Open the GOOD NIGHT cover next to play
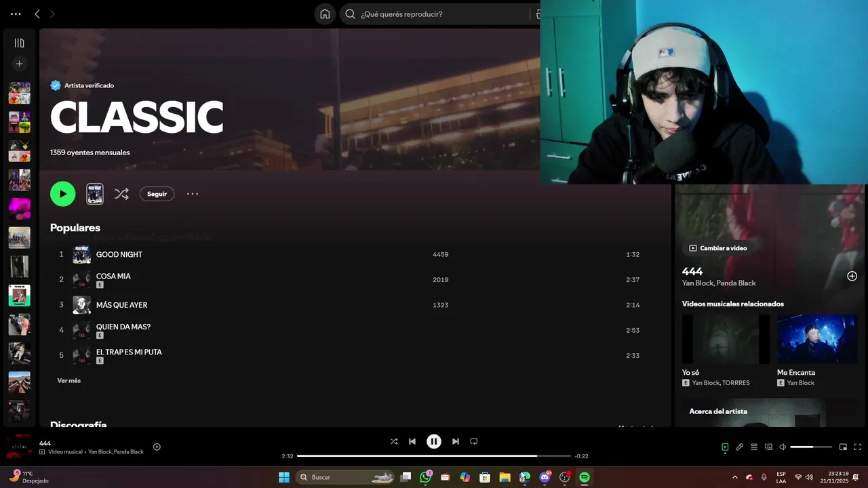Screen dimensions: 868x488 point(95,194)
